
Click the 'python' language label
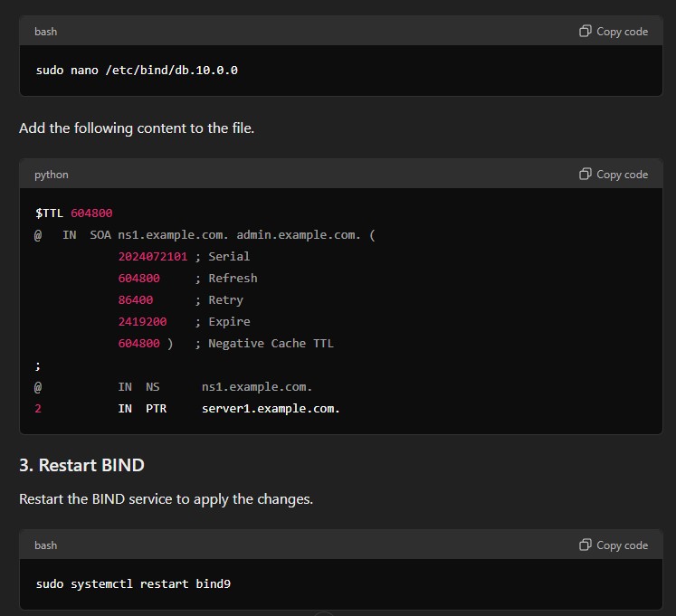click(52, 175)
